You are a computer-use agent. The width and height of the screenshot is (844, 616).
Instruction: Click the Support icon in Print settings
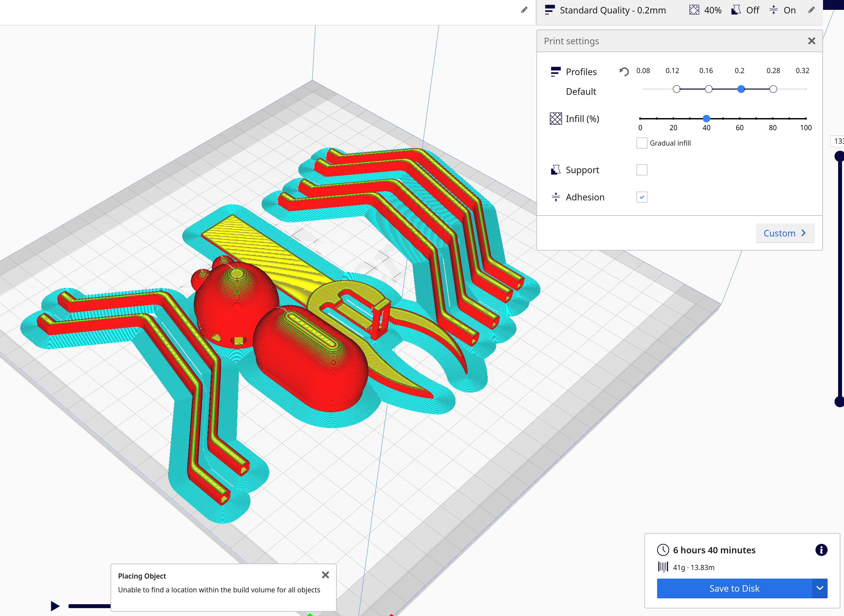[555, 170]
